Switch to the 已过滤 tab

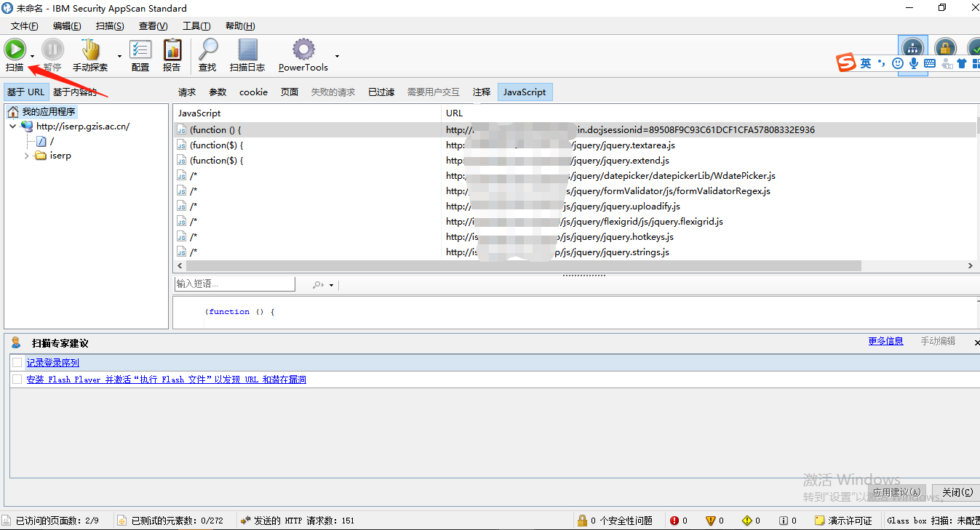[x=381, y=92]
